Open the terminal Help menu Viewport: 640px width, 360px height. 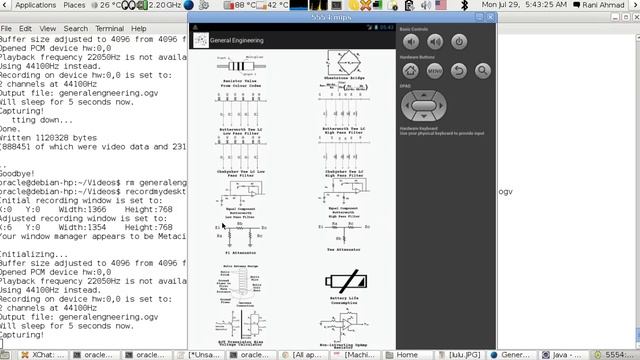(139, 29)
